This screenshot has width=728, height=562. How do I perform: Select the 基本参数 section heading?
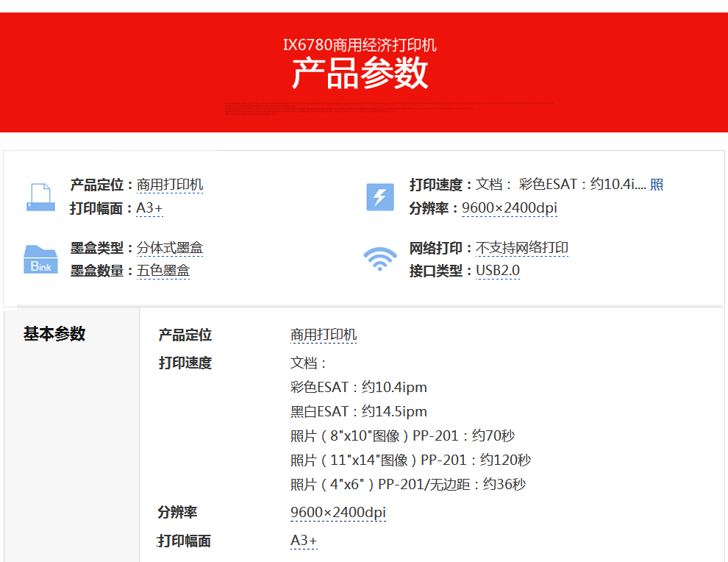pyautogui.click(x=54, y=334)
